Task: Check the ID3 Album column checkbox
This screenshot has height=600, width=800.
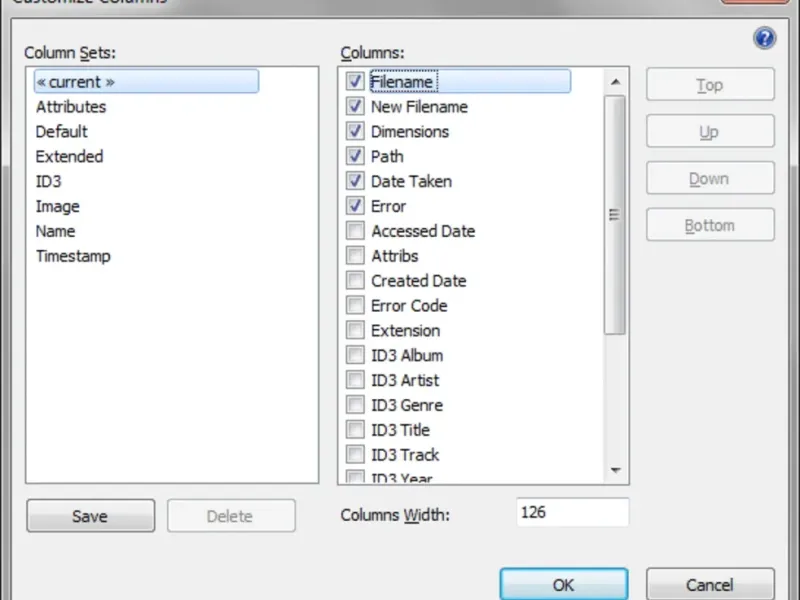Action: coord(355,355)
